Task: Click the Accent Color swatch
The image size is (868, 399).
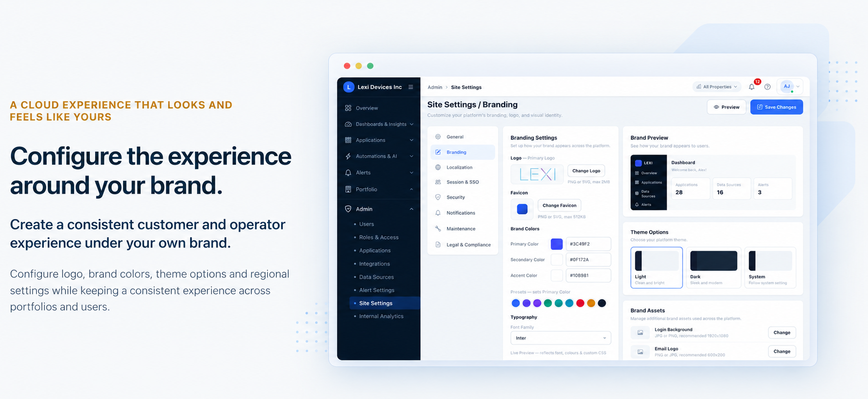Action: point(557,275)
